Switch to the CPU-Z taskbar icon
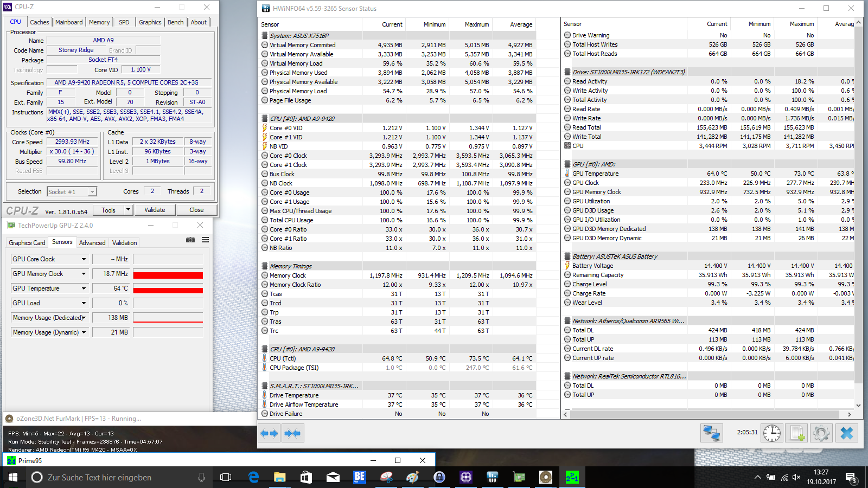 [x=466, y=477]
